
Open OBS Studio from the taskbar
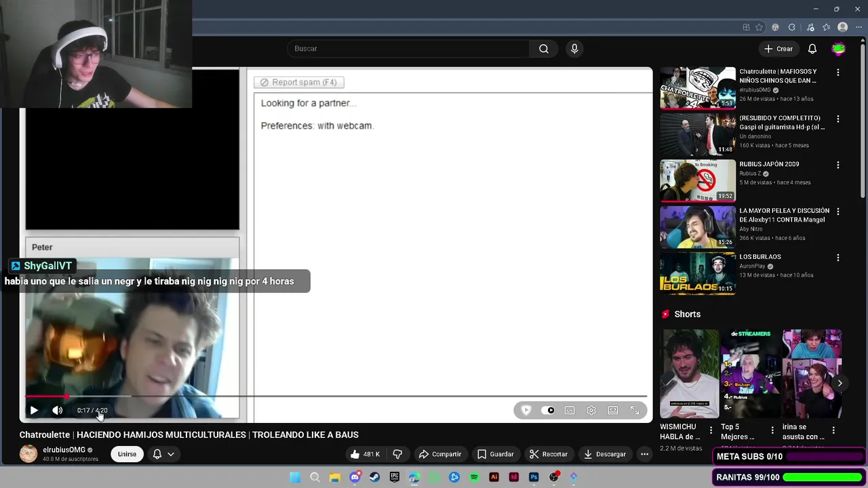[x=554, y=477]
